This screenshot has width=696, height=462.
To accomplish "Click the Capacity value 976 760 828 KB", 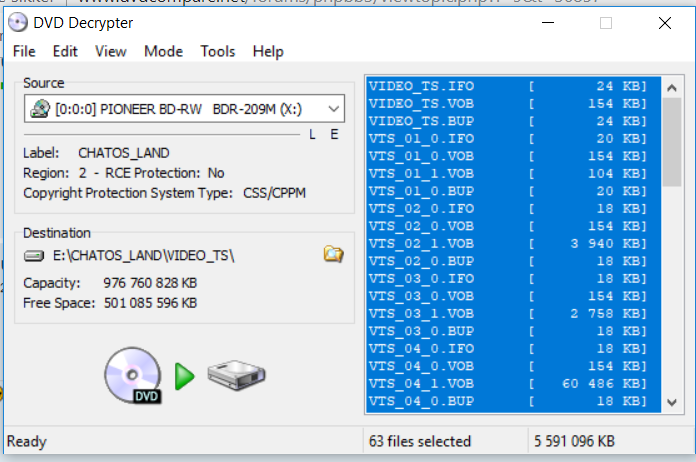I will pyautogui.click(x=150, y=283).
